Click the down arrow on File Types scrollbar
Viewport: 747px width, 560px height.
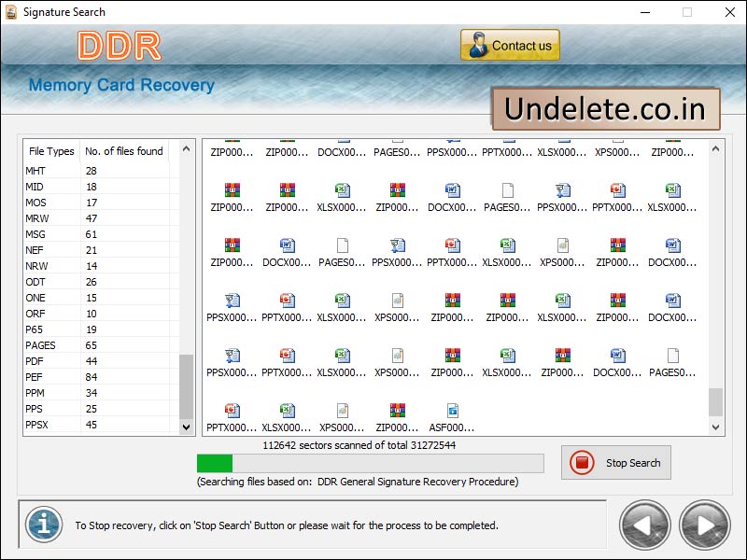coord(184,426)
